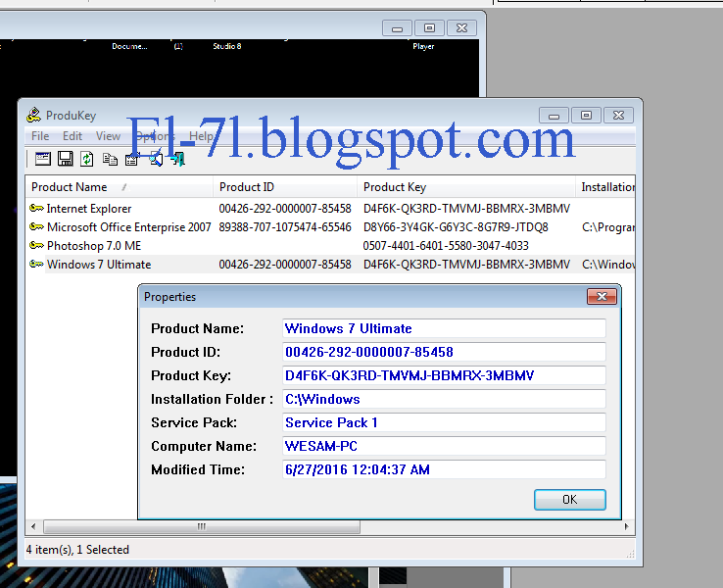723x588 pixels.
Task: Click the horizontal scrollbar thumb
Action: [202, 526]
